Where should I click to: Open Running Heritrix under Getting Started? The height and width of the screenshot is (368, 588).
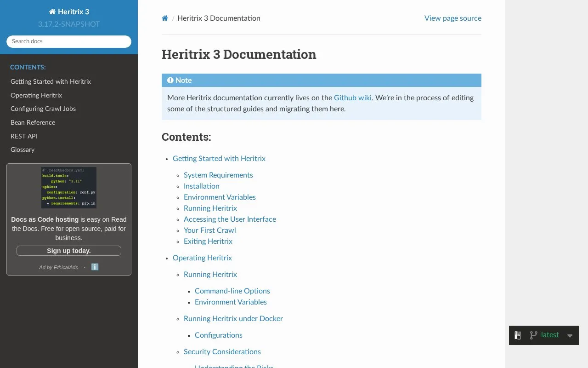[210, 208]
